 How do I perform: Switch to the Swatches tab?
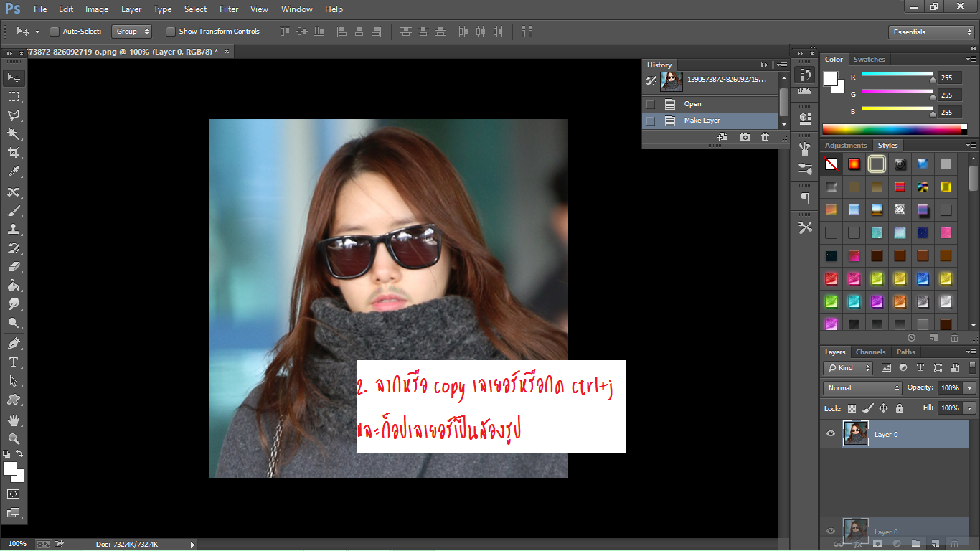[869, 60]
